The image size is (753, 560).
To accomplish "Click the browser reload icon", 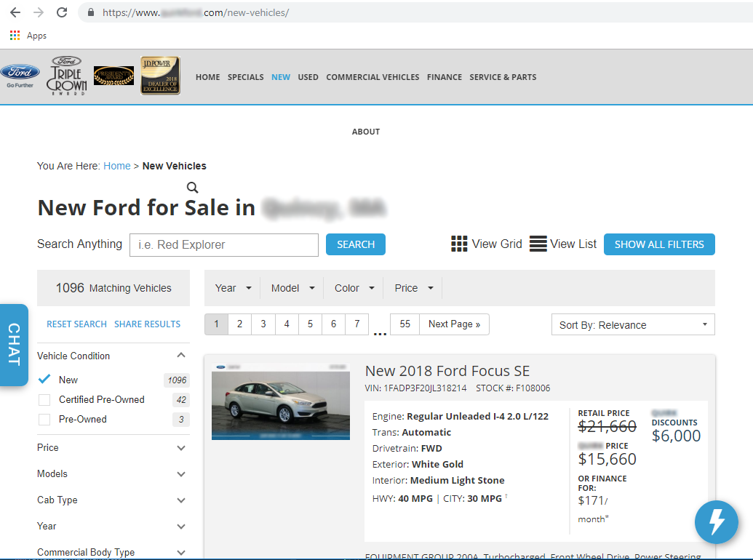I will coord(62,12).
